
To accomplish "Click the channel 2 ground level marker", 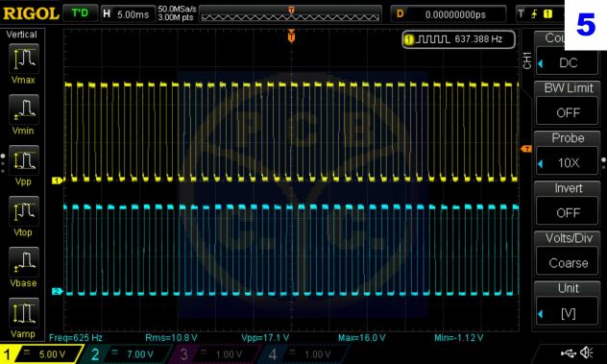I will point(57,291).
